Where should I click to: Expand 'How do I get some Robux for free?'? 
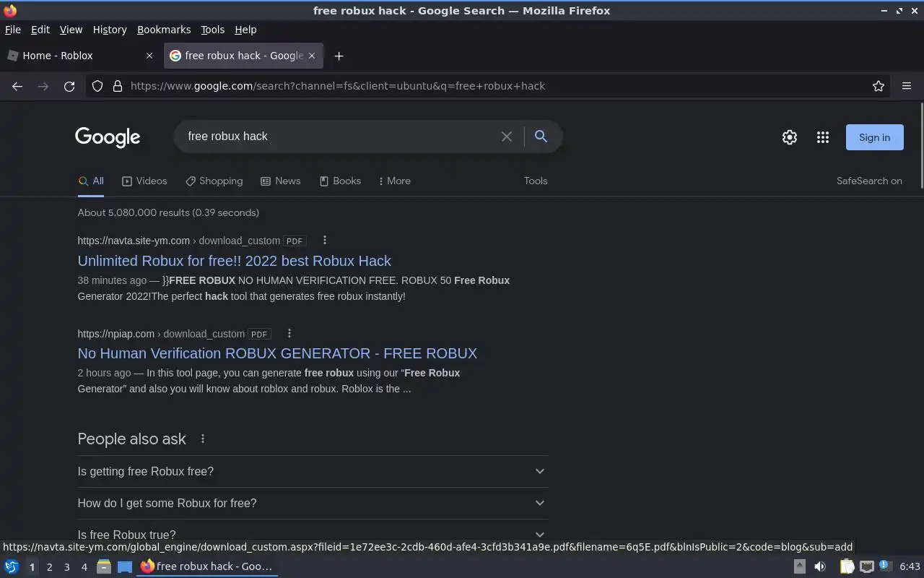(313, 504)
